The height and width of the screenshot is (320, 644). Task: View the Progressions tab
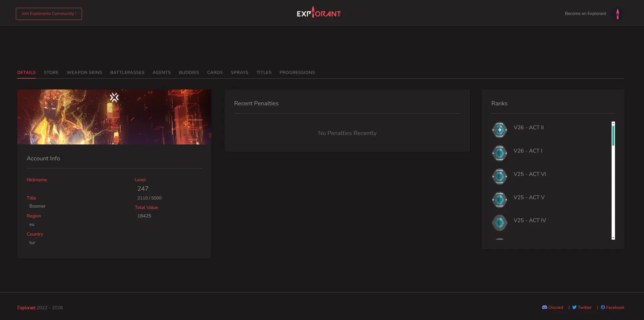tap(297, 73)
